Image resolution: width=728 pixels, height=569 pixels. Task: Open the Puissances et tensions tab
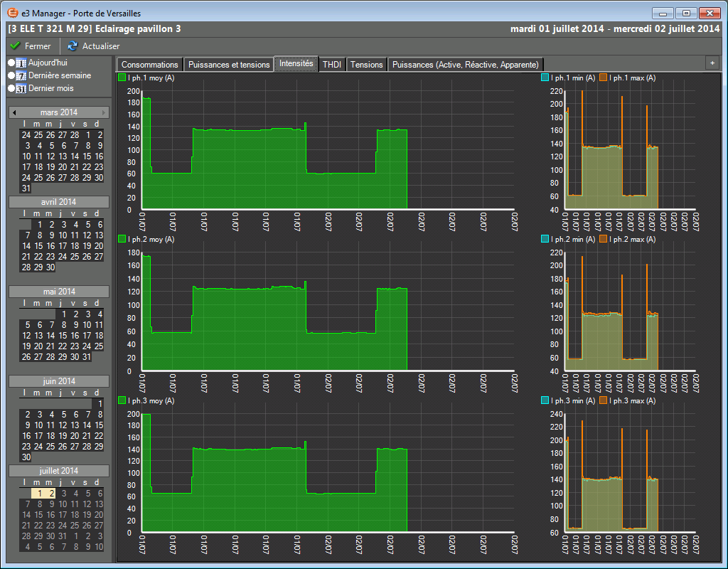click(x=229, y=64)
